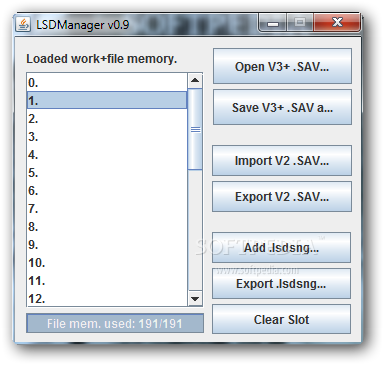Select slot 12 in the list

(107, 299)
